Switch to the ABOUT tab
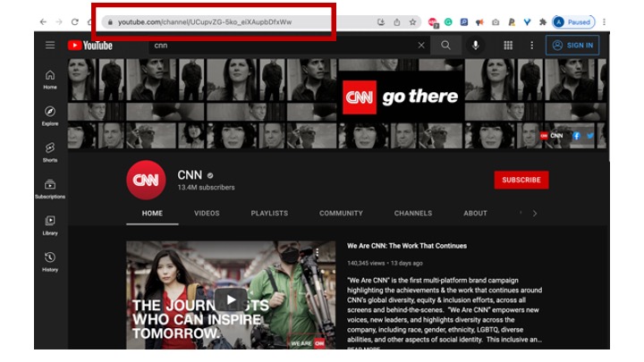This screenshot has width=644, height=362. [x=475, y=214]
